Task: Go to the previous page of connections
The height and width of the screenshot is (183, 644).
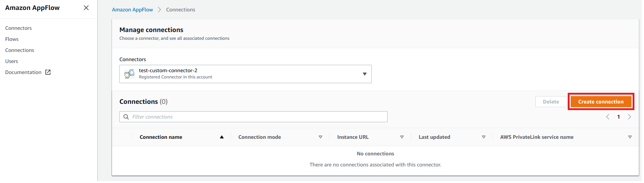Action: 608,117
